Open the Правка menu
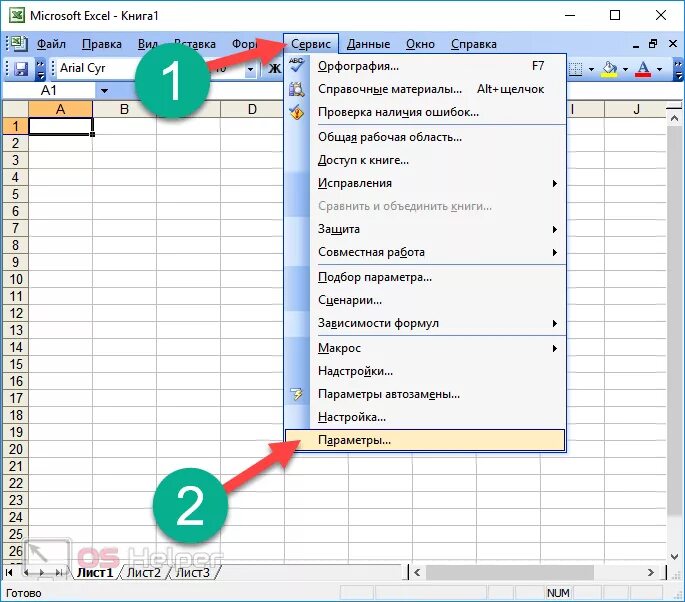Screen dimensions: 685x602 (x=102, y=44)
